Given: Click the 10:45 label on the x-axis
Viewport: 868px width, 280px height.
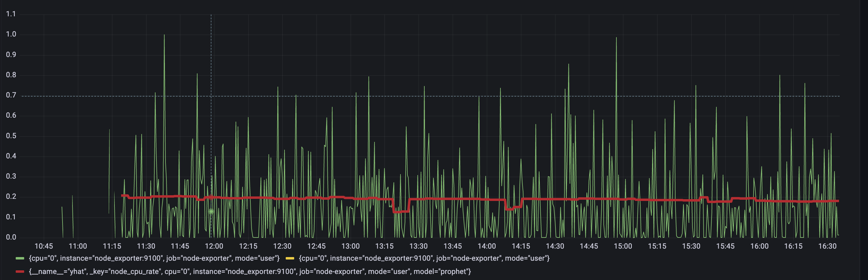Looking at the screenshot, I should pyautogui.click(x=44, y=246).
